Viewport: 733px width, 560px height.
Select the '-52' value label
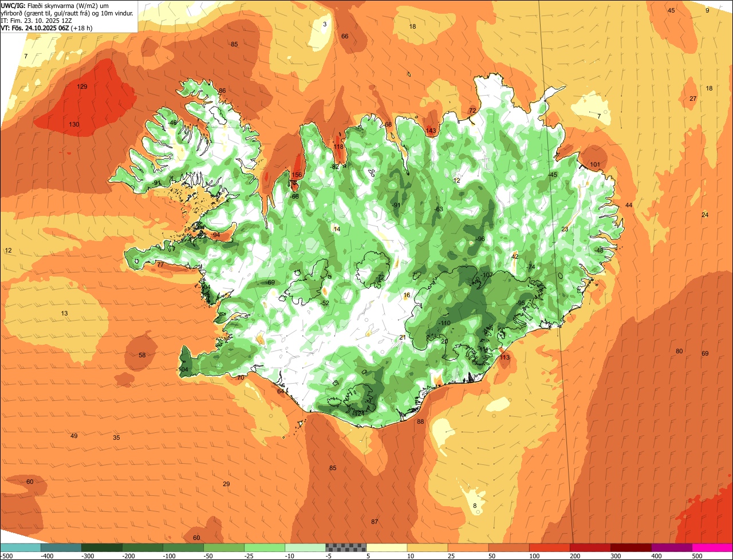pos(324,303)
